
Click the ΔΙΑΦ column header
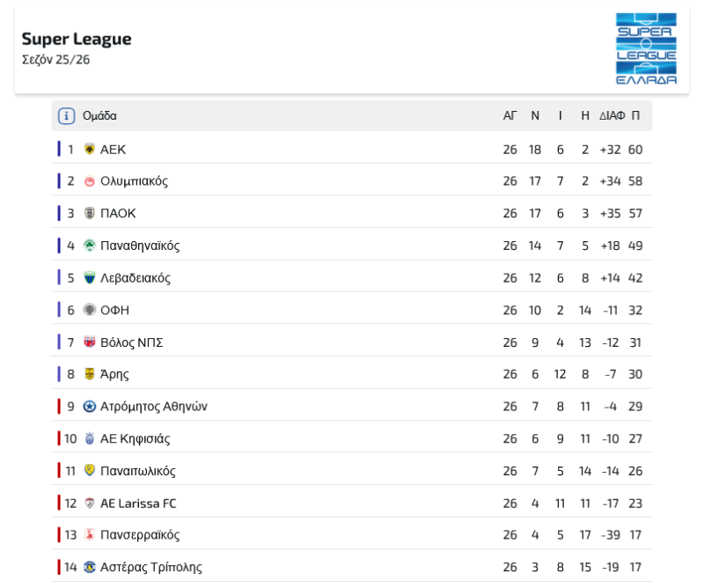612,116
